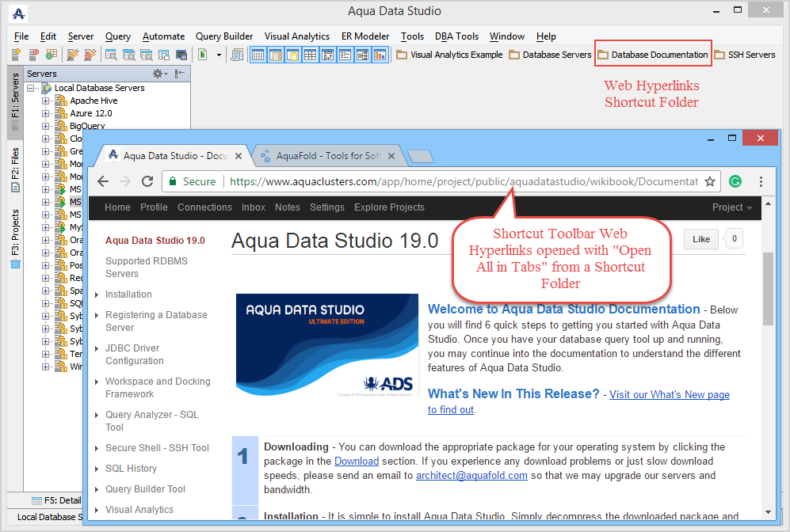Switch to AquaFold - Tools for Soft tab
Screen dimensions: 790x532
click(x=327, y=156)
